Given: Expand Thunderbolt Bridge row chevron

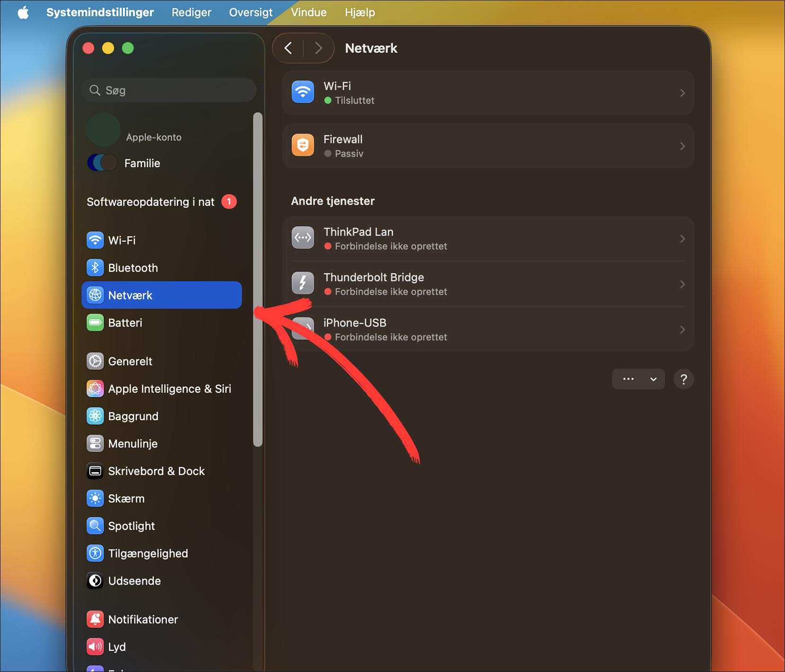Looking at the screenshot, I should (682, 284).
